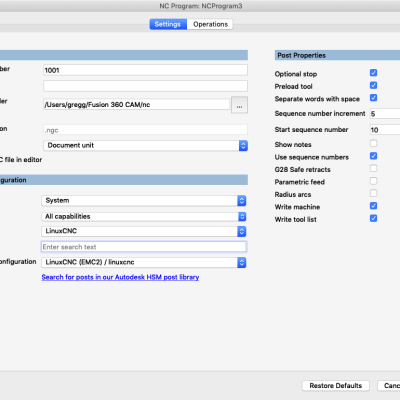Click the Enter search text field
The image size is (400, 400).
click(x=144, y=247)
